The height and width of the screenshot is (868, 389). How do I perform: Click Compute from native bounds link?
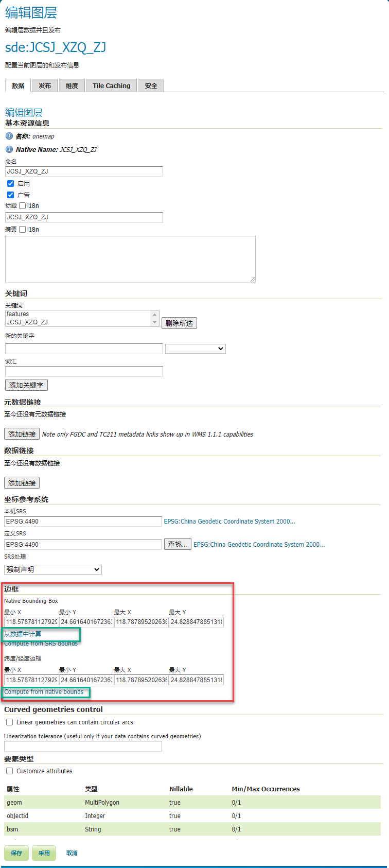[x=44, y=692]
